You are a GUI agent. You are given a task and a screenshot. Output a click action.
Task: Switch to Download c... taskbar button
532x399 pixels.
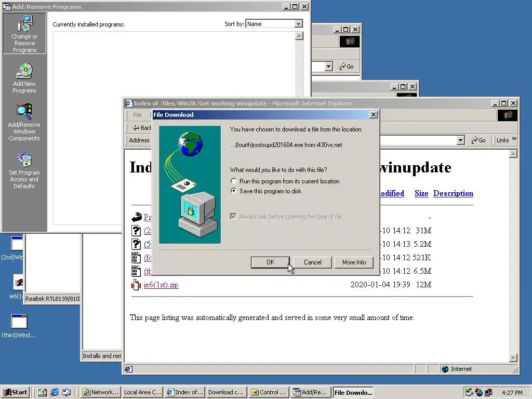(x=227, y=392)
